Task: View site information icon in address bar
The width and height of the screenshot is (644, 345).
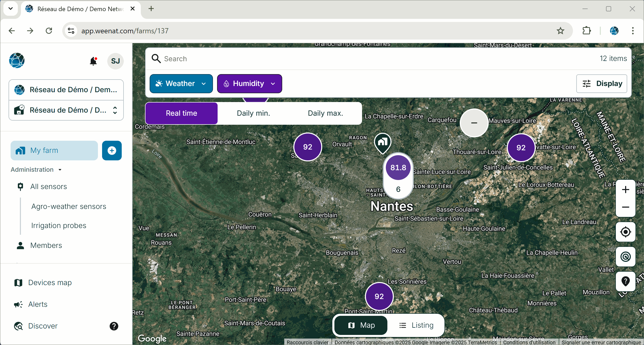Action: 71,31
